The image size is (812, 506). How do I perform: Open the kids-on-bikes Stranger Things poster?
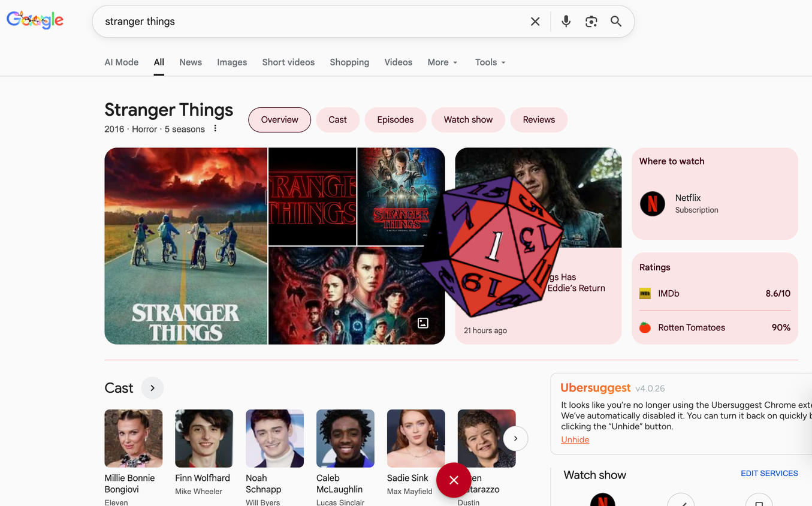[x=186, y=246]
